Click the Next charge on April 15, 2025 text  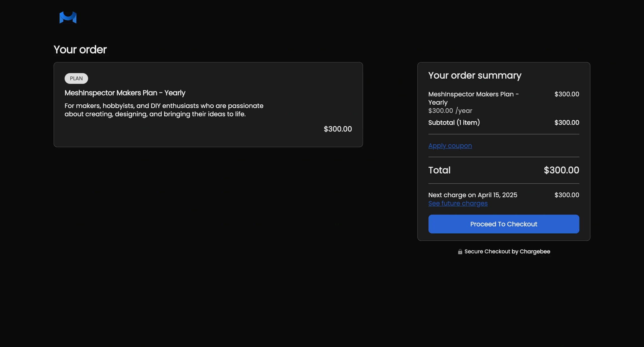tap(473, 195)
